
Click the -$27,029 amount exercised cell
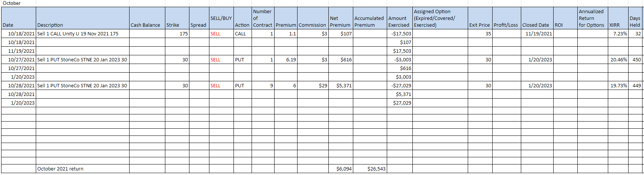(x=400, y=85)
